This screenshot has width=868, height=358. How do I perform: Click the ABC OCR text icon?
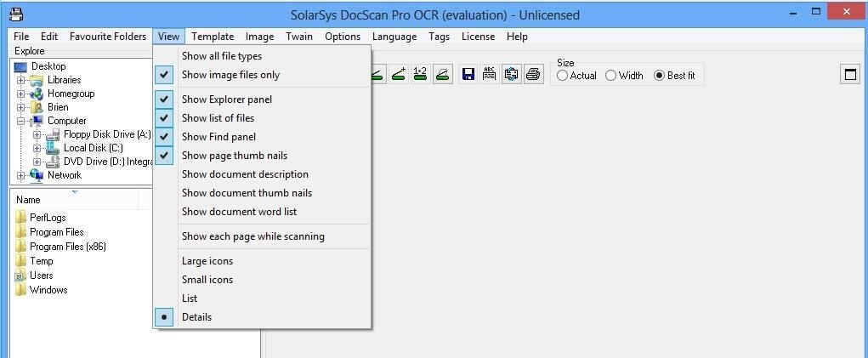[x=490, y=74]
